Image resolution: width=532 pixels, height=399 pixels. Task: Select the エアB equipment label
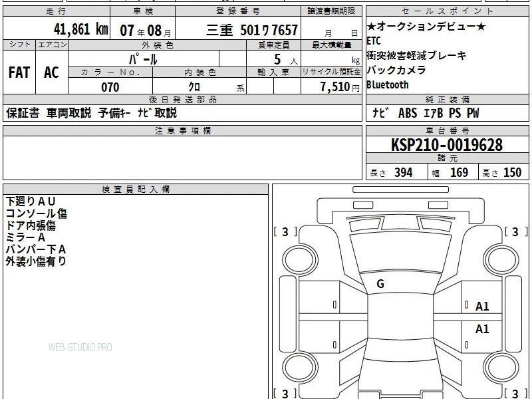pos(434,113)
